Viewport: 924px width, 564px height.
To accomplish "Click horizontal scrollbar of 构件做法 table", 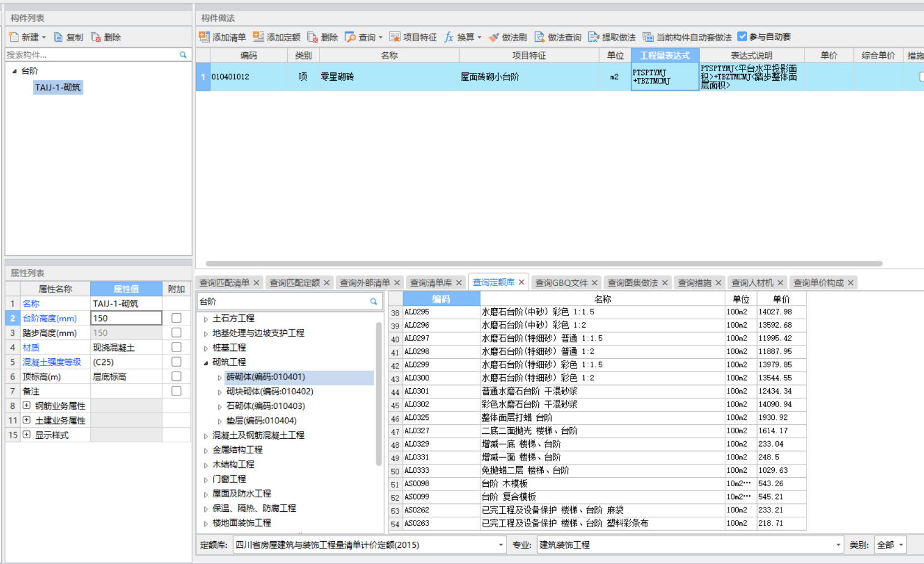I will (544, 264).
